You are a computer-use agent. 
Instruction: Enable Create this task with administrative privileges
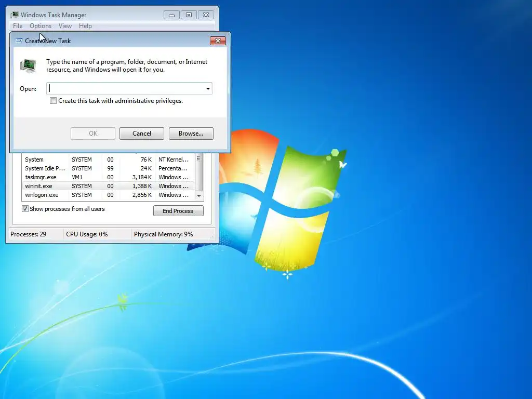54,101
